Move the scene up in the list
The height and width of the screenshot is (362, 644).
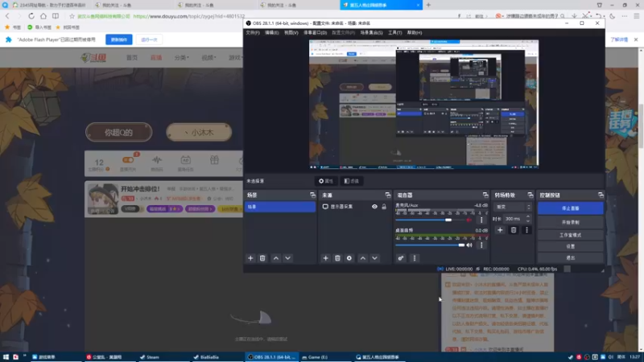pos(276,258)
